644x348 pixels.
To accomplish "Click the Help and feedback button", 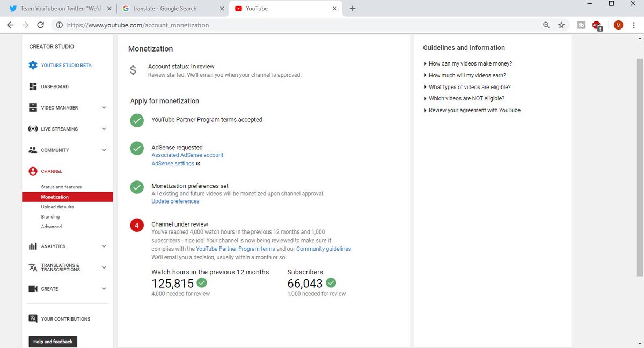I will pos(53,342).
